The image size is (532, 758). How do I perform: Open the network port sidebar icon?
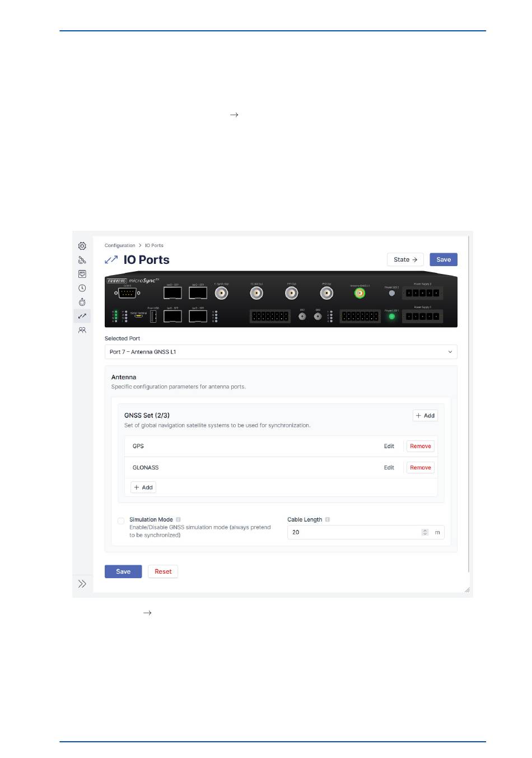point(82,274)
